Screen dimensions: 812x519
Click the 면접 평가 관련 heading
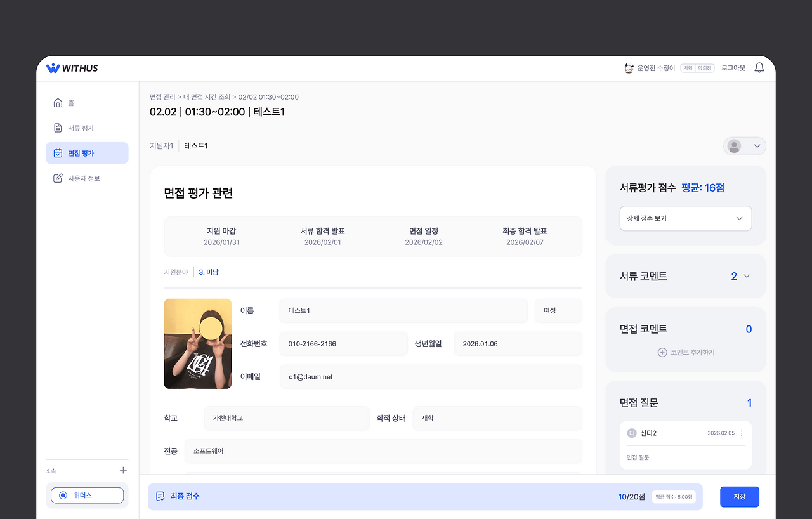[199, 194]
